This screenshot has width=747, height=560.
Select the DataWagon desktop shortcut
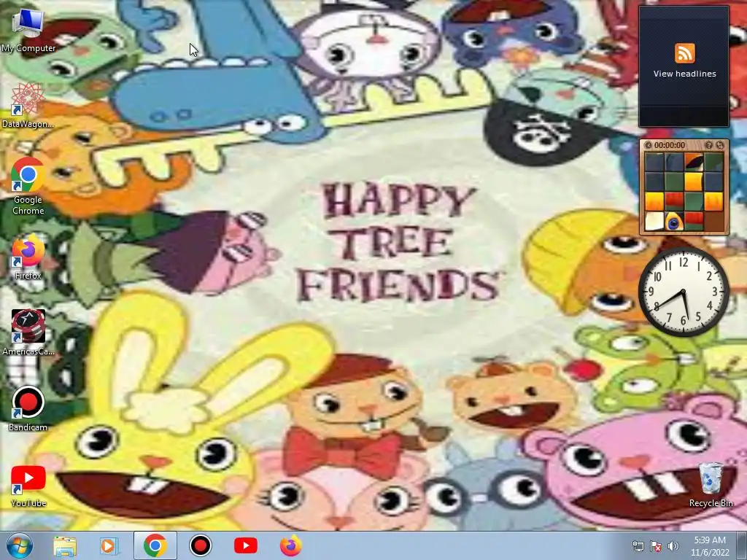coord(28,106)
